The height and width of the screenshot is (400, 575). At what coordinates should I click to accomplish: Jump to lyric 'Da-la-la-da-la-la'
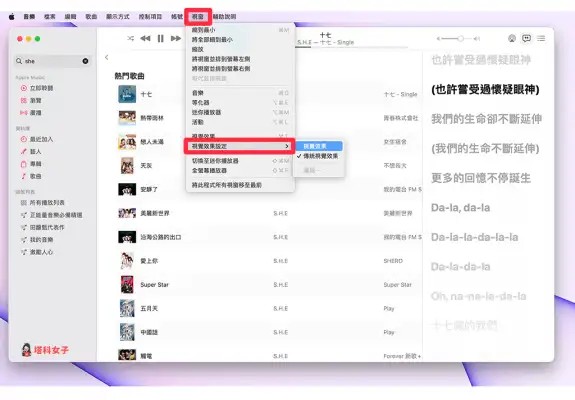[475, 237]
